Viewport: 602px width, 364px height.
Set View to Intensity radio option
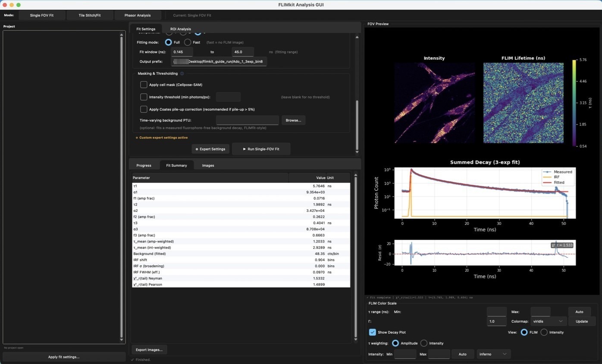click(x=544, y=332)
